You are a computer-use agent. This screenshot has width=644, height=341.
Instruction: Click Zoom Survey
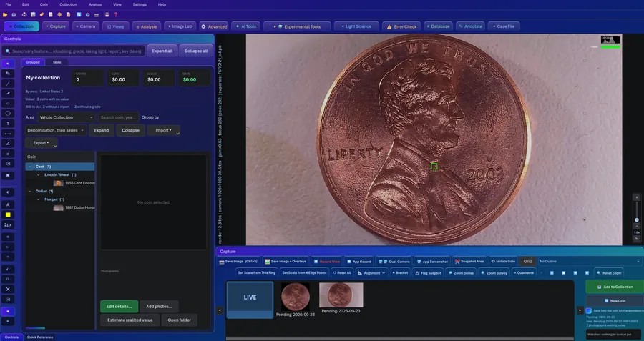[494, 273]
